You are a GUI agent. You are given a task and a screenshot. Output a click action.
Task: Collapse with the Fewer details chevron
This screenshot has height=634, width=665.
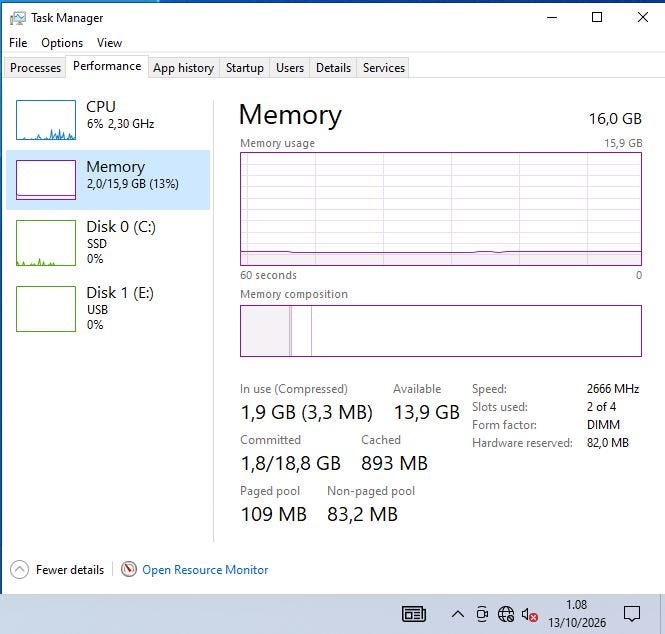[20, 570]
